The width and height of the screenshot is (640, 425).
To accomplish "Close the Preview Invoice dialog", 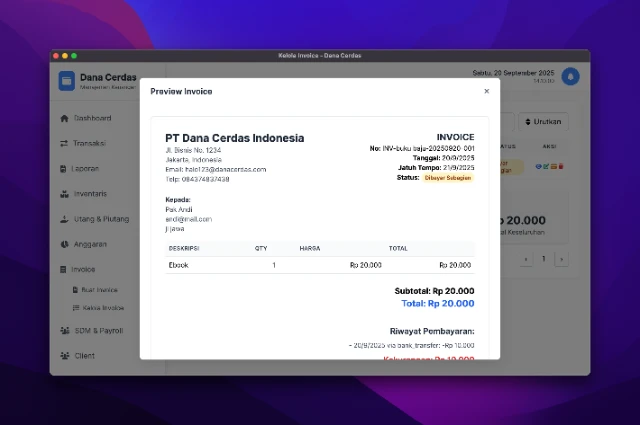I will [x=487, y=91].
